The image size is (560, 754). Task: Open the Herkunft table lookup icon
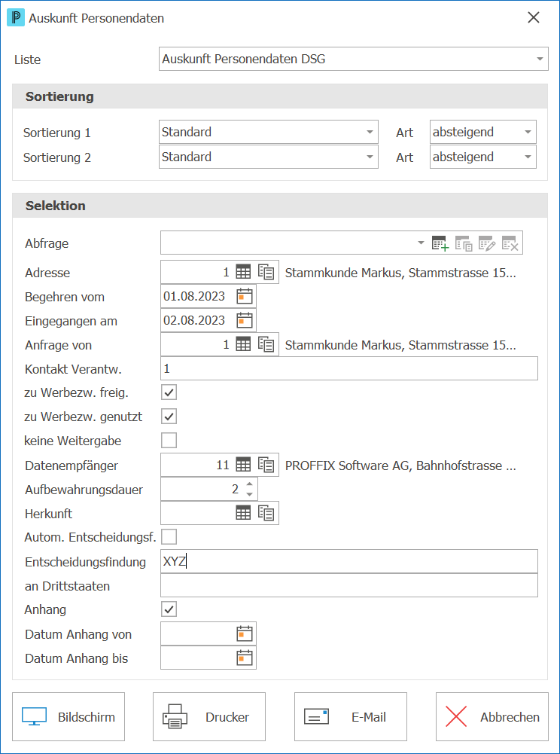243,513
